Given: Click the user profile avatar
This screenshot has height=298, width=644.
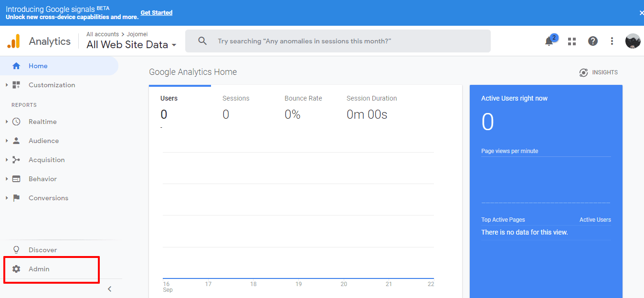Looking at the screenshot, I should (x=633, y=41).
